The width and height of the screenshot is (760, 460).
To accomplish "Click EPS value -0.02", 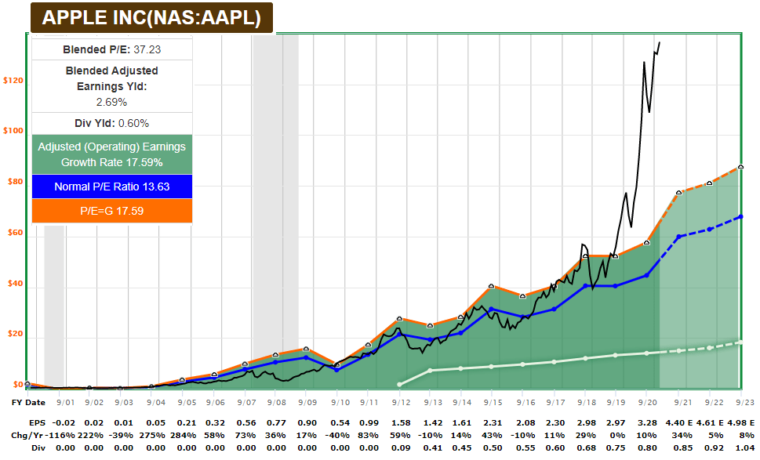I will (63, 423).
